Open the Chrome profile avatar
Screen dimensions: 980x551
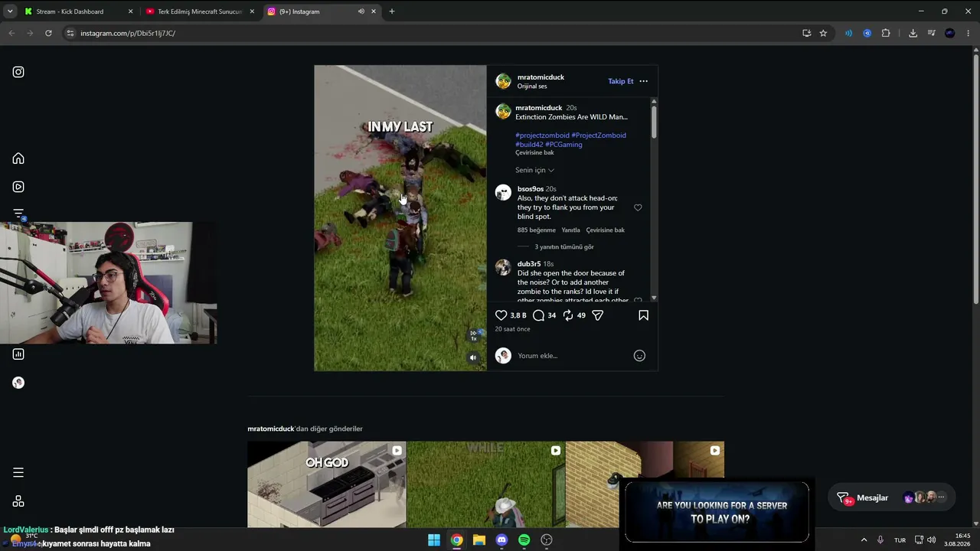pyautogui.click(x=950, y=33)
